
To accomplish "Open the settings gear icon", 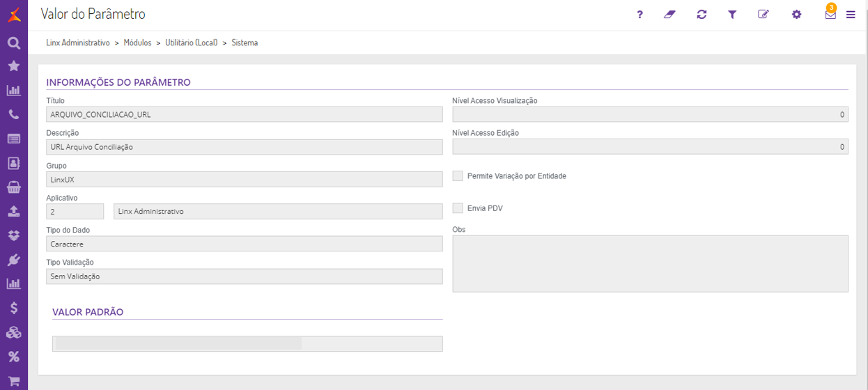I will pos(796,15).
